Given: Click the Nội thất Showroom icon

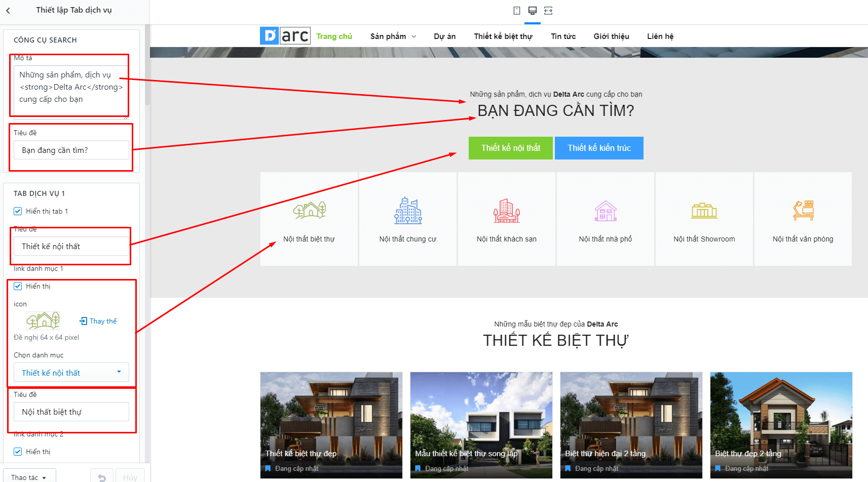Looking at the screenshot, I should [704, 211].
